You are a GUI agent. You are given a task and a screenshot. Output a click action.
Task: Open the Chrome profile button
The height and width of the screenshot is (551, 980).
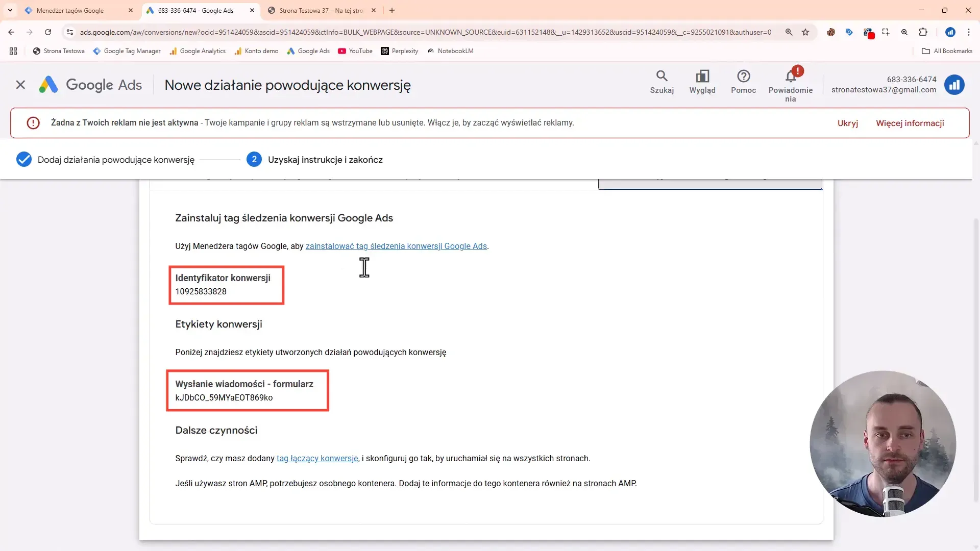(950, 32)
